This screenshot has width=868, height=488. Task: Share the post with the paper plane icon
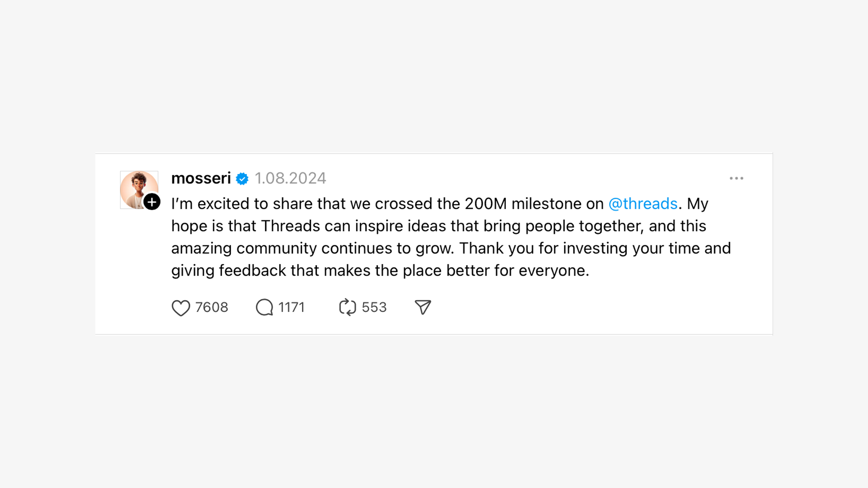click(x=423, y=307)
